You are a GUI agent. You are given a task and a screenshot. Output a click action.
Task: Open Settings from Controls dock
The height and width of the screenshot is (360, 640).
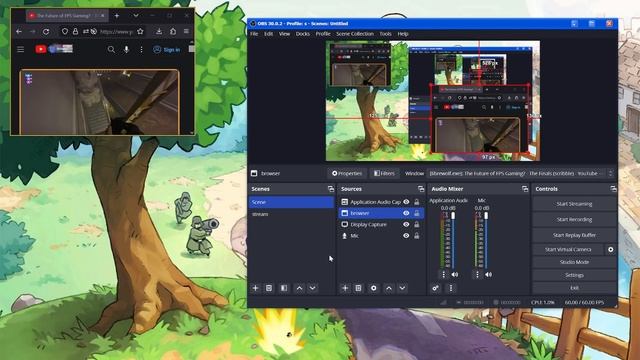coord(574,275)
